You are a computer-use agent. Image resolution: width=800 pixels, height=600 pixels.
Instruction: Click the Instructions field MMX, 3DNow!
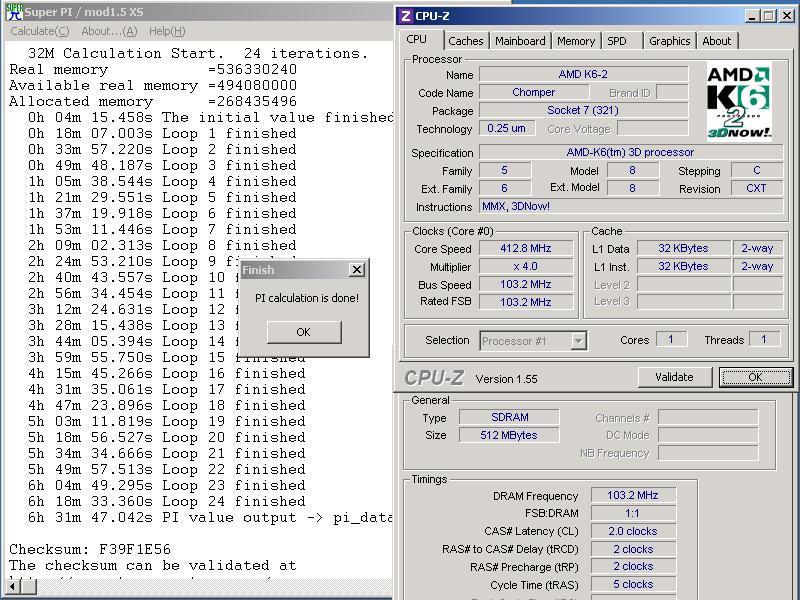tap(631, 207)
